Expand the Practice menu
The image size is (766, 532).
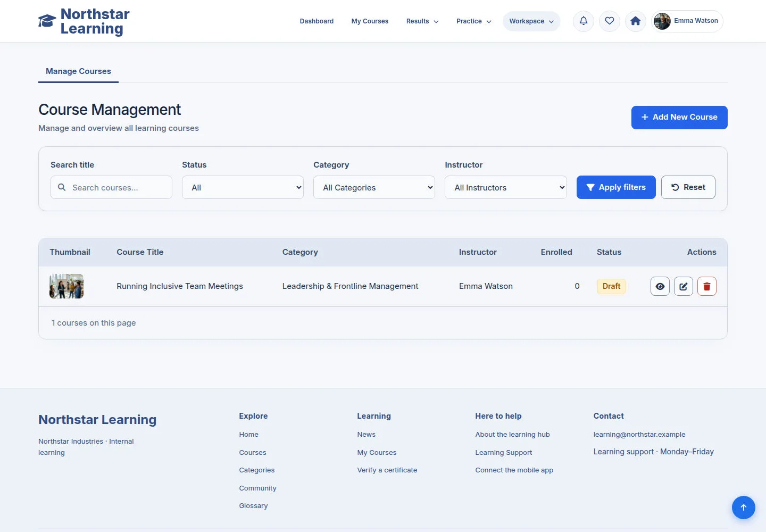pyautogui.click(x=474, y=21)
